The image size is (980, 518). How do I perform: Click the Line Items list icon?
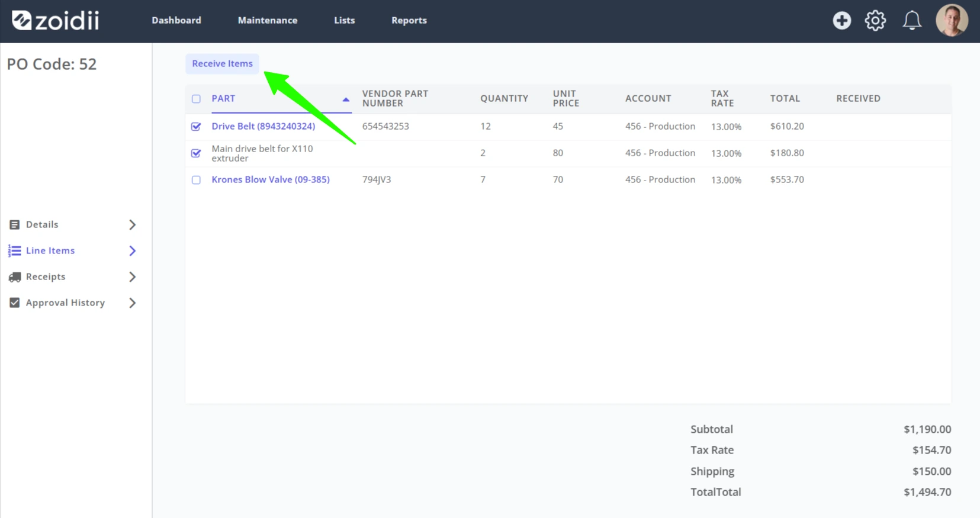pyautogui.click(x=15, y=251)
